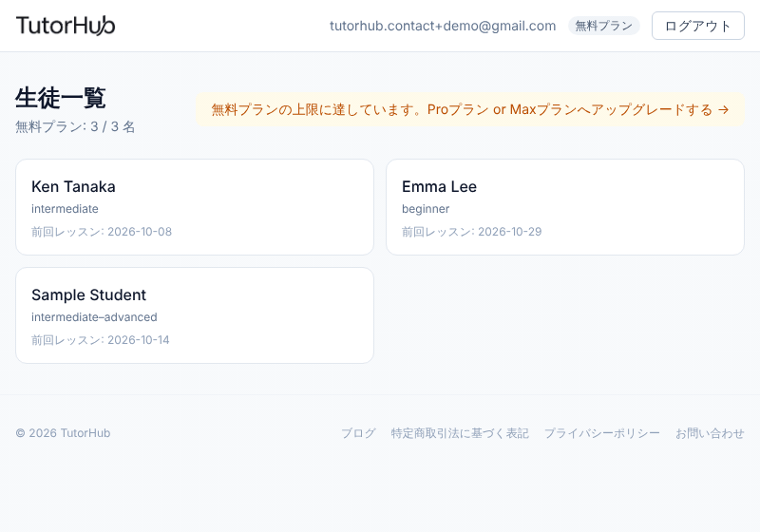Click Emma Lee's beginner level label
The width and height of the screenshot is (760, 532).
pos(426,209)
